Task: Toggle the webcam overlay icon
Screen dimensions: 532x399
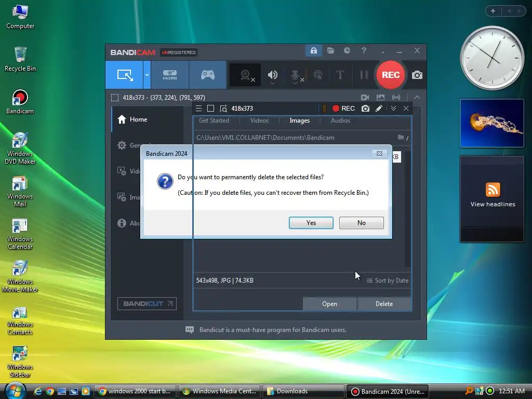Action: (x=245, y=75)
